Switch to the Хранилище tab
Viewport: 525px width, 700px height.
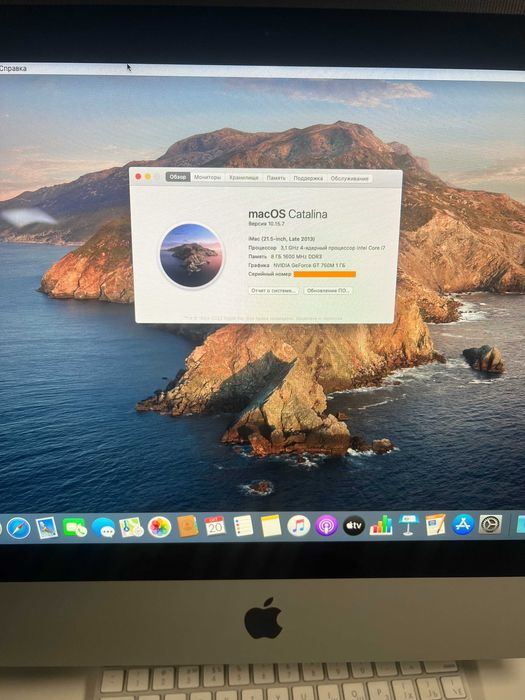[244, 178]
